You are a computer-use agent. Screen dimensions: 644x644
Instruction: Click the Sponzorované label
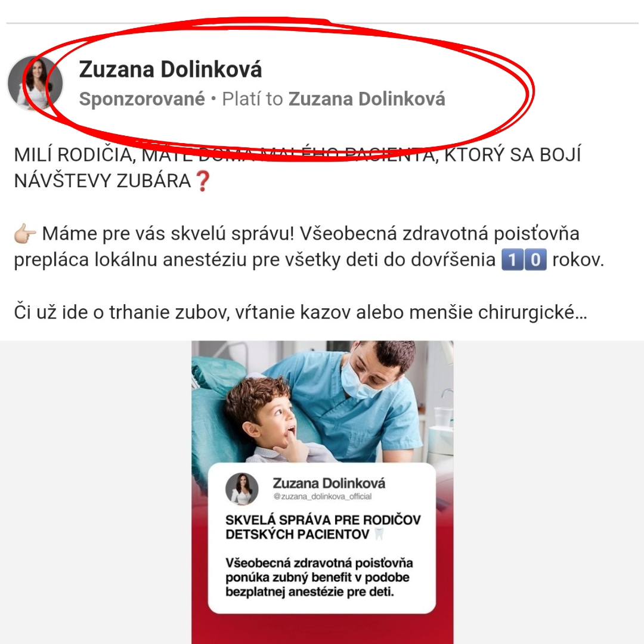[142, 99]
